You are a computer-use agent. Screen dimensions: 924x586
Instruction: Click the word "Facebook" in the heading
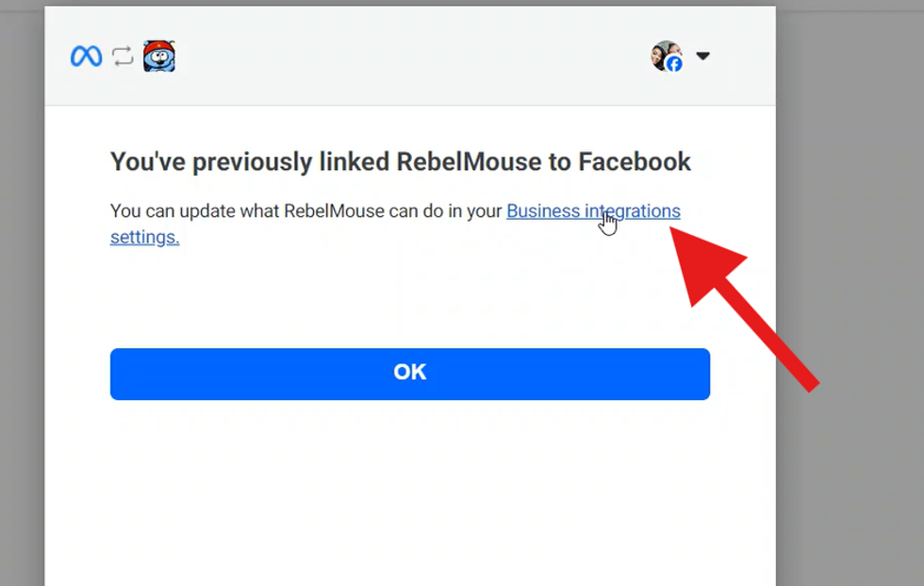pos(634,161)
